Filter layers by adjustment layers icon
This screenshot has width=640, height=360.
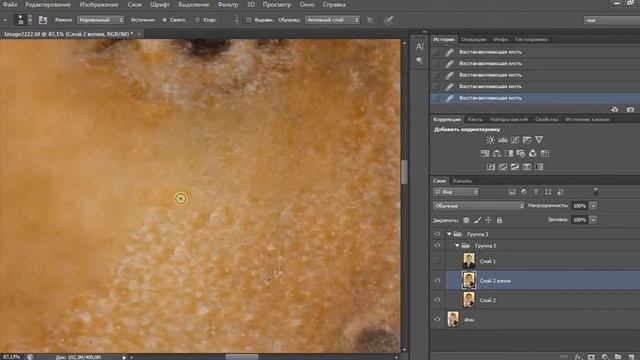(x=524, y=192)
